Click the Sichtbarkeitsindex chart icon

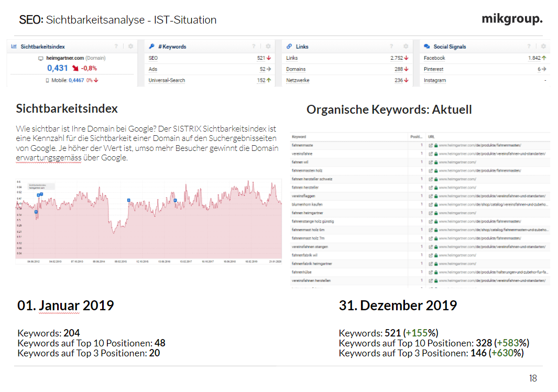coord(14,46)
